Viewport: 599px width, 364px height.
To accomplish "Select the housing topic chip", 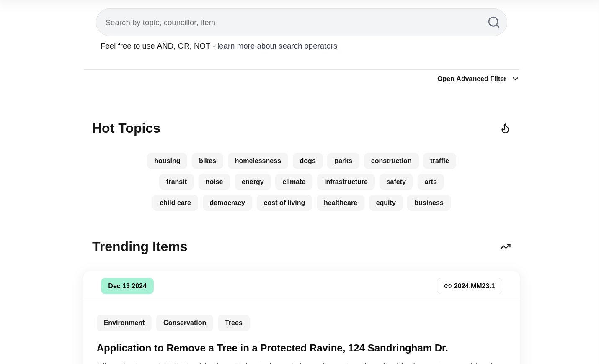I will point(167,161).
